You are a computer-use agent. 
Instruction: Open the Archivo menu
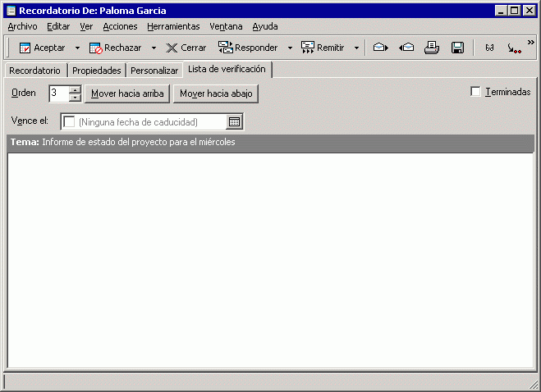(22, 26)
